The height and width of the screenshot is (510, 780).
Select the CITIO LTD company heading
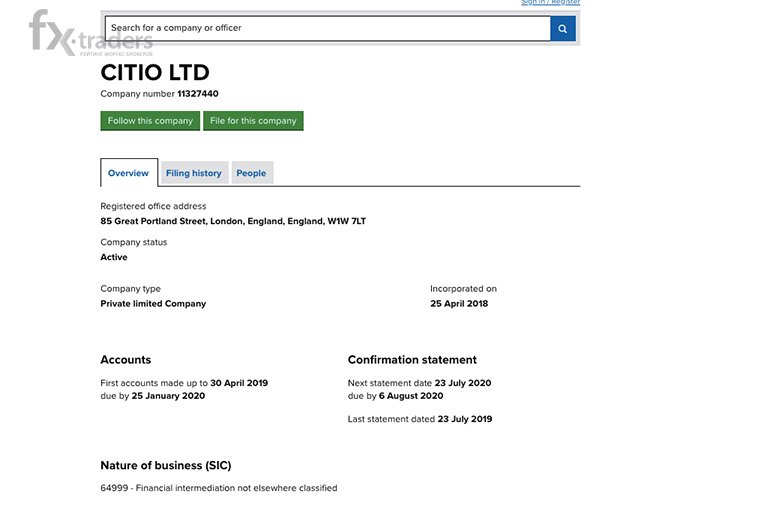[x=155, y=73]
